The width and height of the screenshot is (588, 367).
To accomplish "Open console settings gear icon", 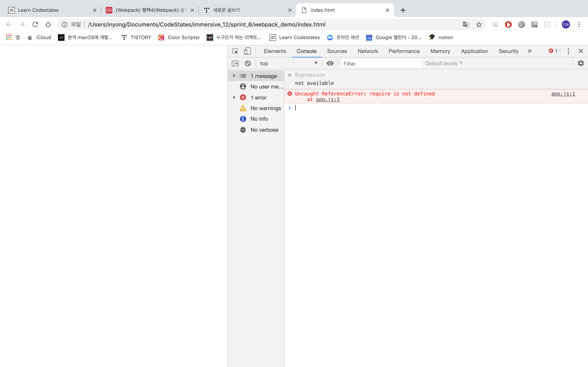I will (580, 63).
